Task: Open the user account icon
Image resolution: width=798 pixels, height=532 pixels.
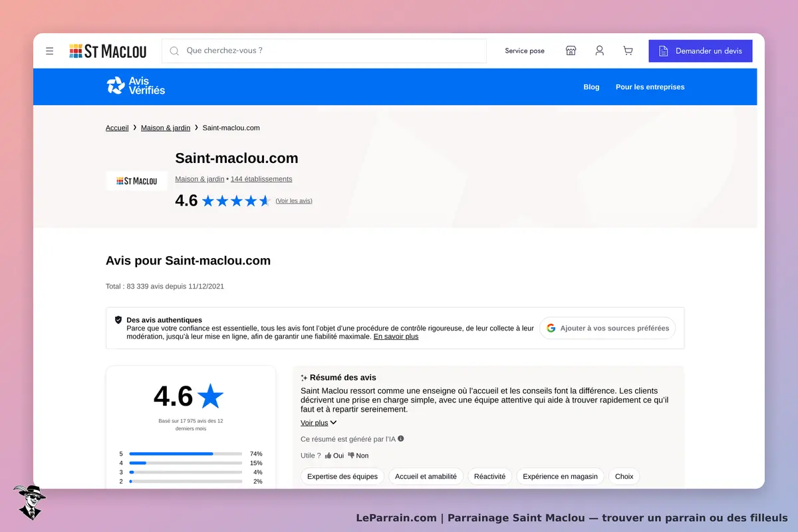Action: pyautogui.click(x=599, y=51)
